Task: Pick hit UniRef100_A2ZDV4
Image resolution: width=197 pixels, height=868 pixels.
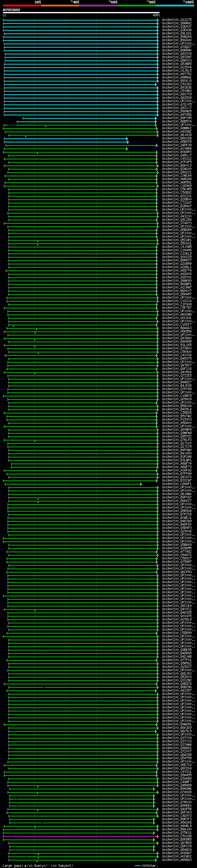Action: (177, 67)
